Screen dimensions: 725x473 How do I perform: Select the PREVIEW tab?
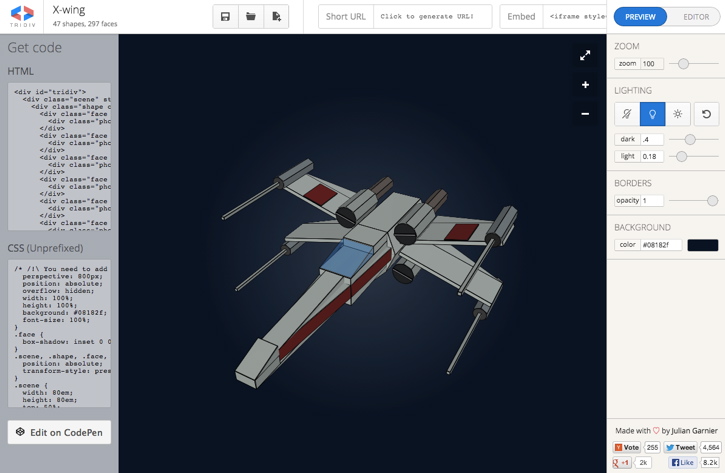[x=640, y=17]
